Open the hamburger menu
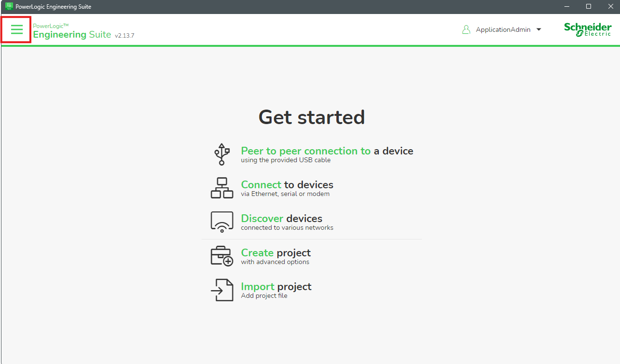 coord(17,29)
